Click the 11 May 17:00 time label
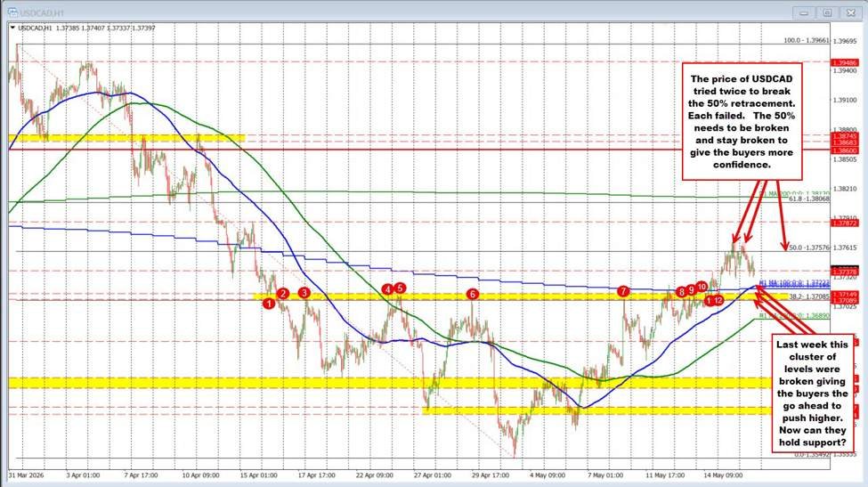 coord(665,475)
